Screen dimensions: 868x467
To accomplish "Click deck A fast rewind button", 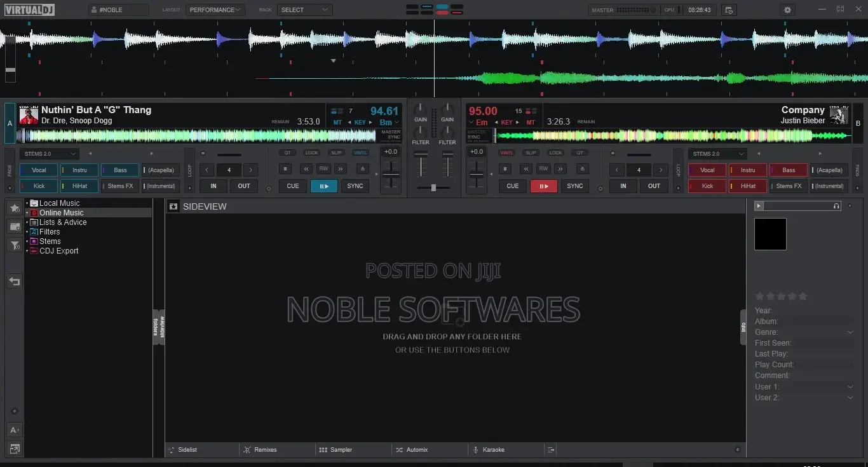I will [x=306, y=169].
